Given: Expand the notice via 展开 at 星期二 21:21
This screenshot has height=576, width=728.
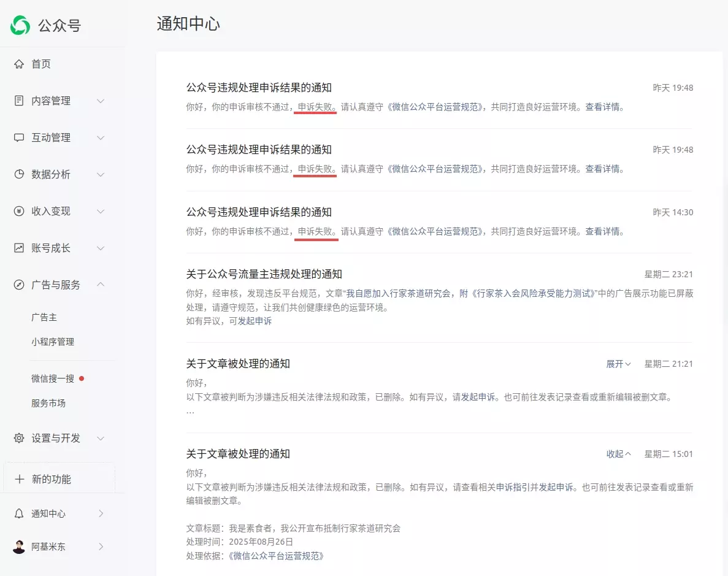Looking at the screenshot, I should (x=618, y=364).
